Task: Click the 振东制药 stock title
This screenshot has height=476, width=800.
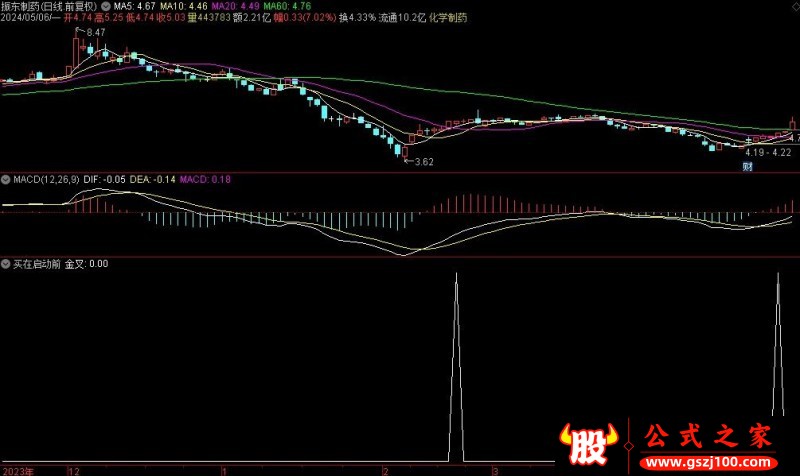Action: click(20, 5)
